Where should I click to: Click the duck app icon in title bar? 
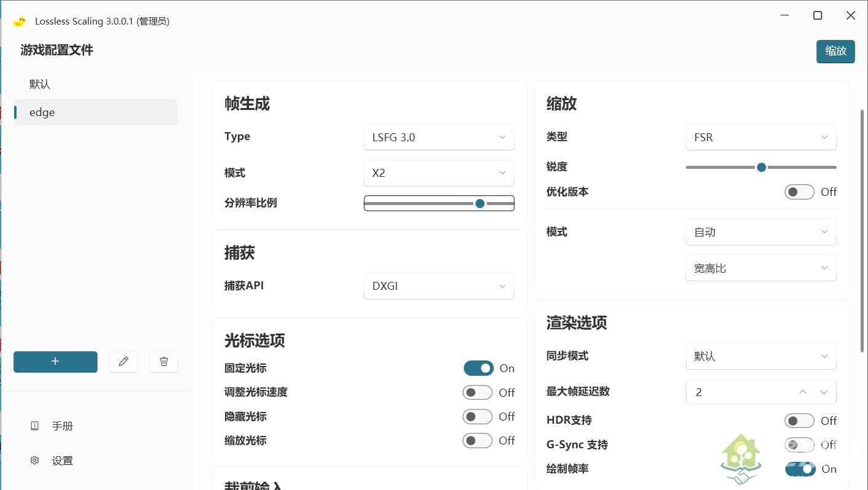tap(19, 21)
